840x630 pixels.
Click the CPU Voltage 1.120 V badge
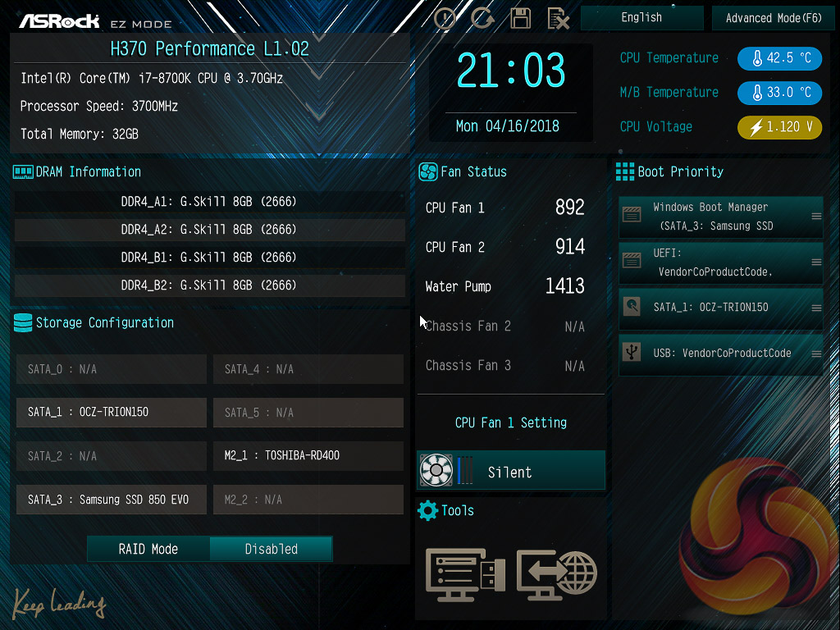point(779,127)
